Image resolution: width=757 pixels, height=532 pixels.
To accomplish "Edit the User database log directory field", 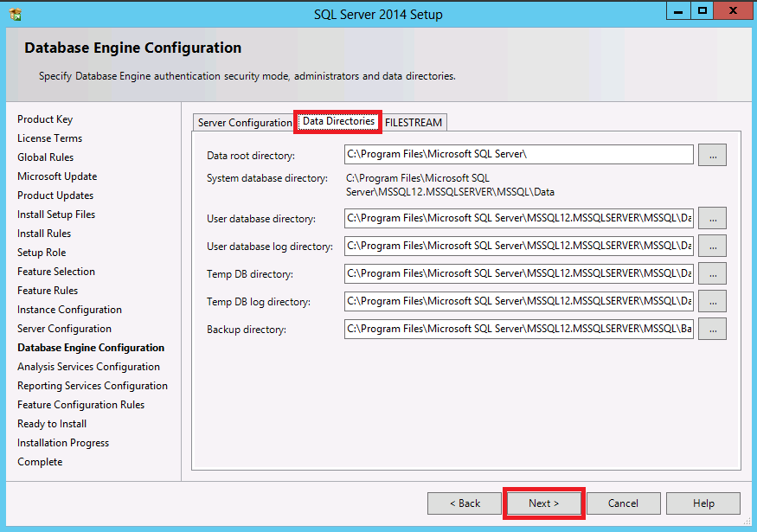I will coord(519,246).
